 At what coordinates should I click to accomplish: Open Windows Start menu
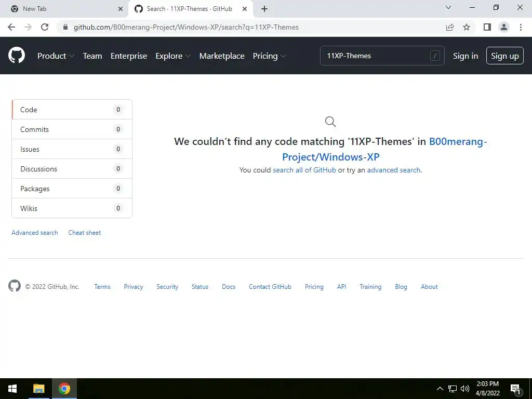click(12, 389)
